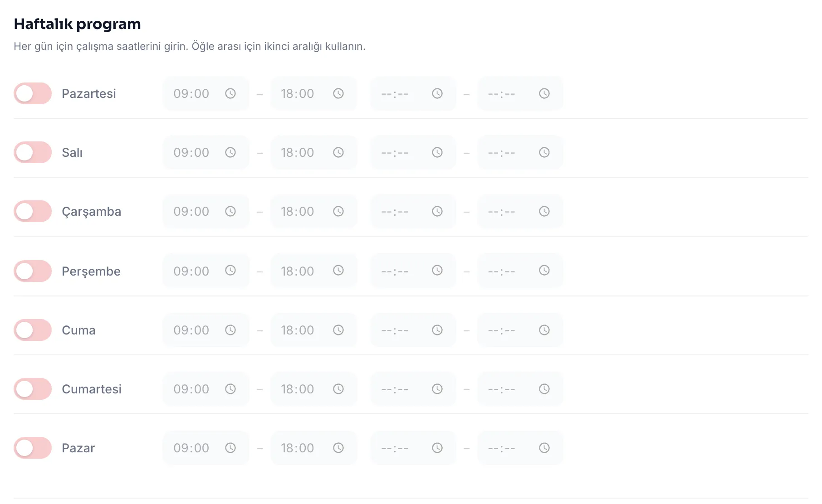
Task: Click Cumartesi empty second interval end value
Action: (502, 389)
